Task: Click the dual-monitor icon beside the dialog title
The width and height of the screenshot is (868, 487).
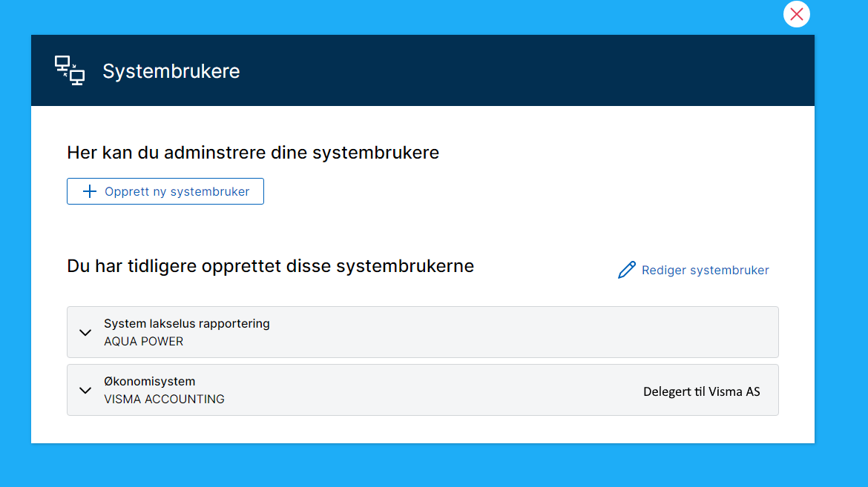Action: (69, 70)
